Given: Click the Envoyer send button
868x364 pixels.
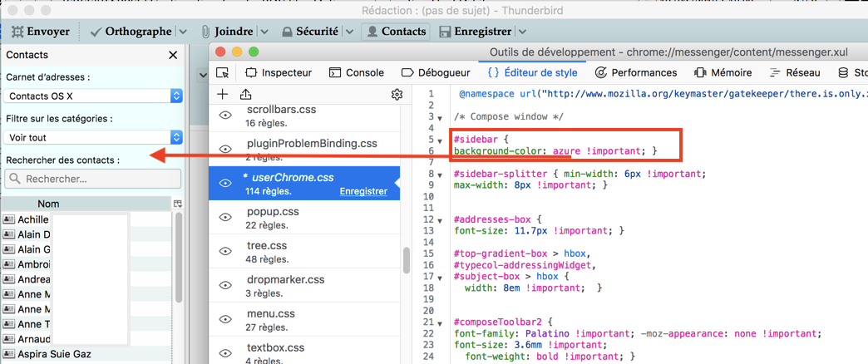Looking at the screenshot, I should [x=41, y=32].
